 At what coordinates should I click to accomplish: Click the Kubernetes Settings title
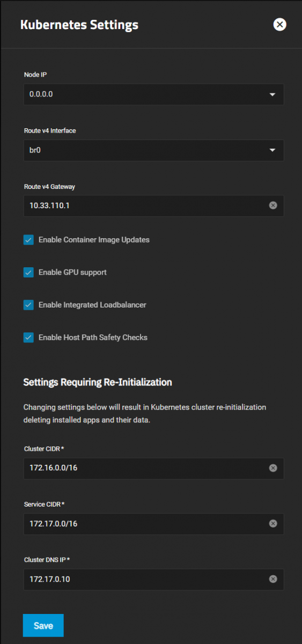[79, 25]
